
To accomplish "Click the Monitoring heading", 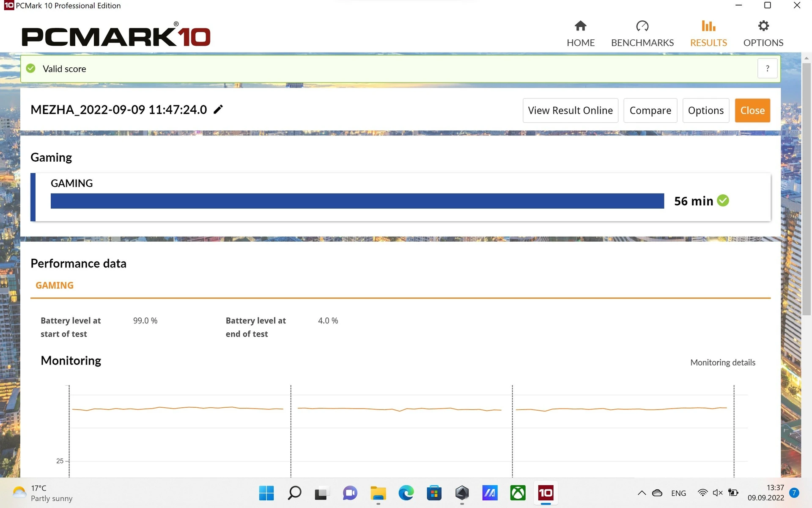I will click(x=71, y=361).
